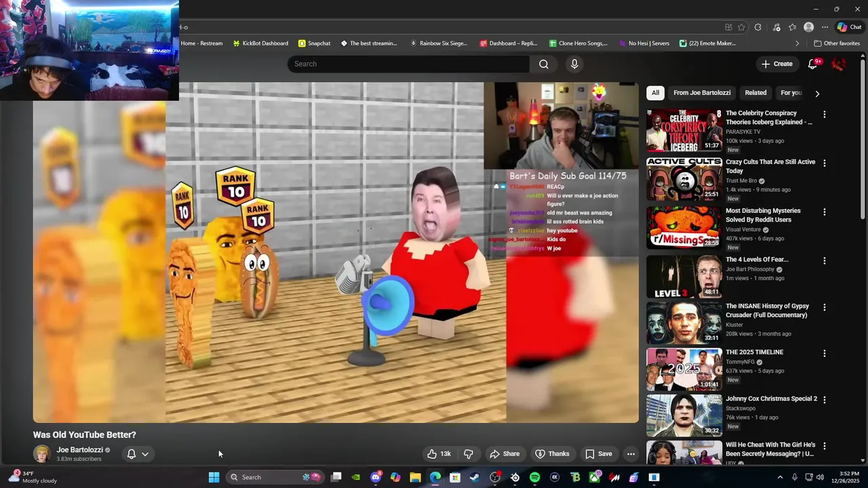Image resolution: width=868 pixels, height=488 pixels.
Task: Open Spotify from the taskbar
Action: click(x=534, y=477)
